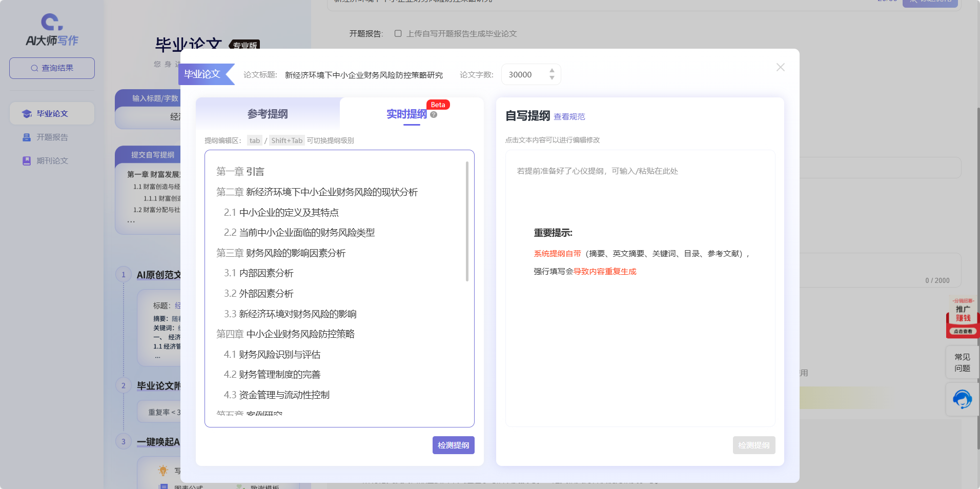Increase 论文字数 using the up stepper arrow
980x489 pixels.
(552, 71)
